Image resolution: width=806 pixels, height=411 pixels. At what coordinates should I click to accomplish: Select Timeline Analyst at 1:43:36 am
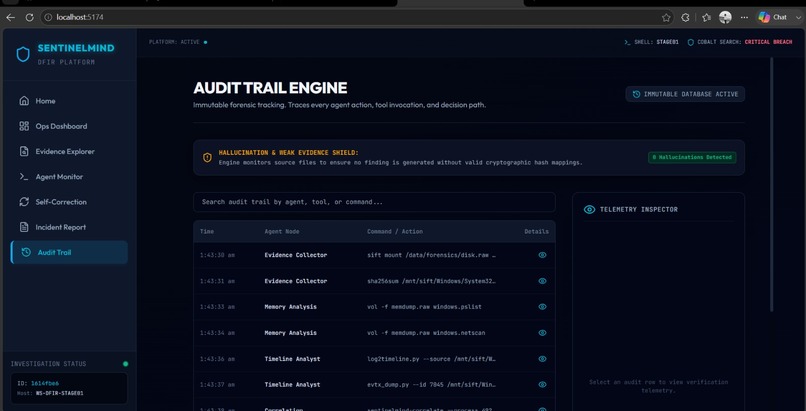292,359
